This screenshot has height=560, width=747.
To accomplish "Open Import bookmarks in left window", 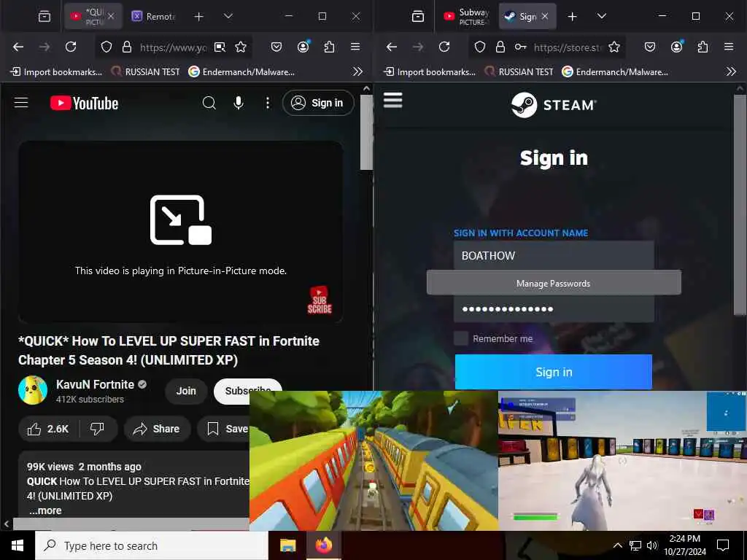I will pos(56,72).
